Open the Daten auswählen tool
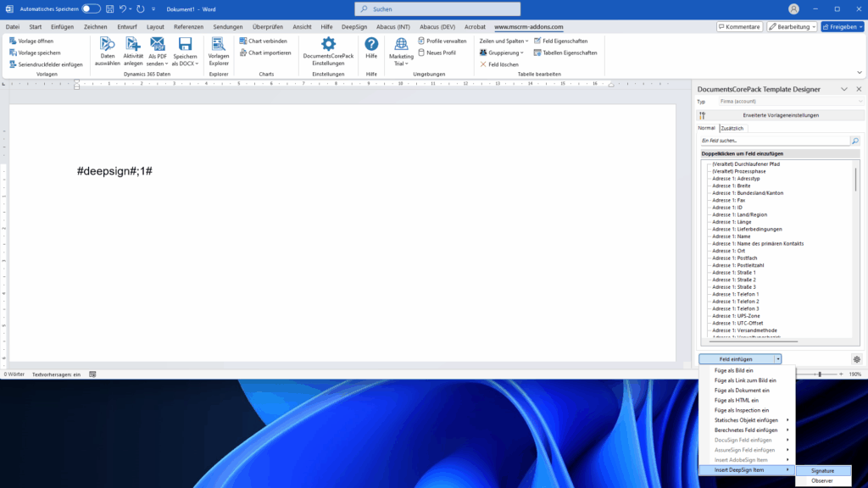This screenshot has height=488, width=868. [108, 52]
